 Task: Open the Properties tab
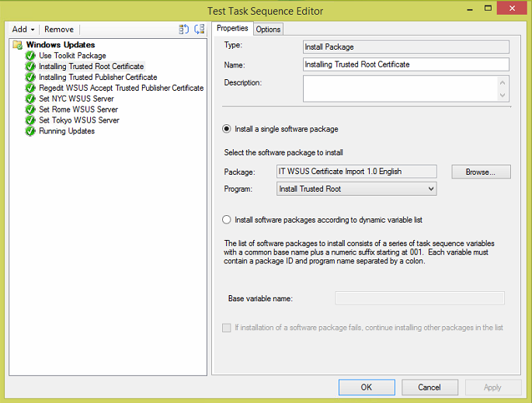[232, 29]
